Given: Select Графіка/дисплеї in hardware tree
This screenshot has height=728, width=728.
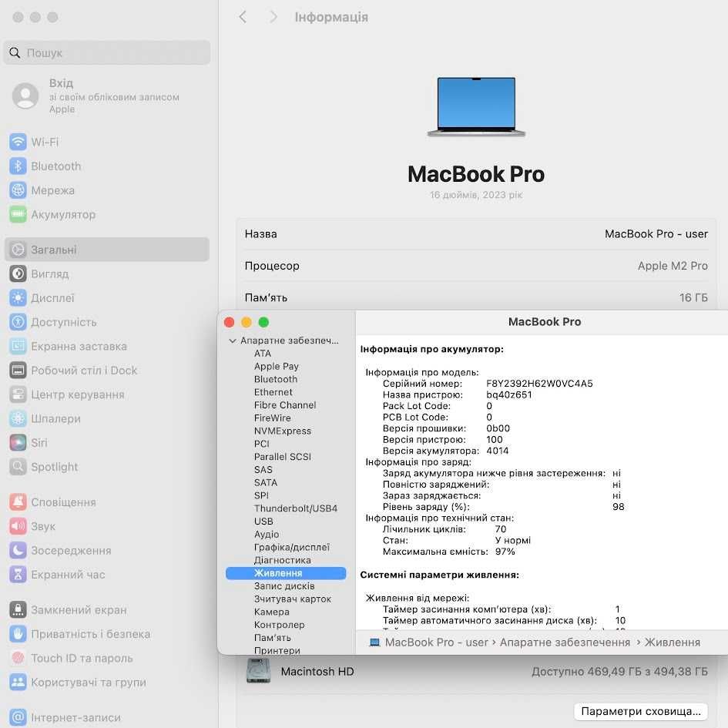Looking at the screenshot, I should (291, 548).
